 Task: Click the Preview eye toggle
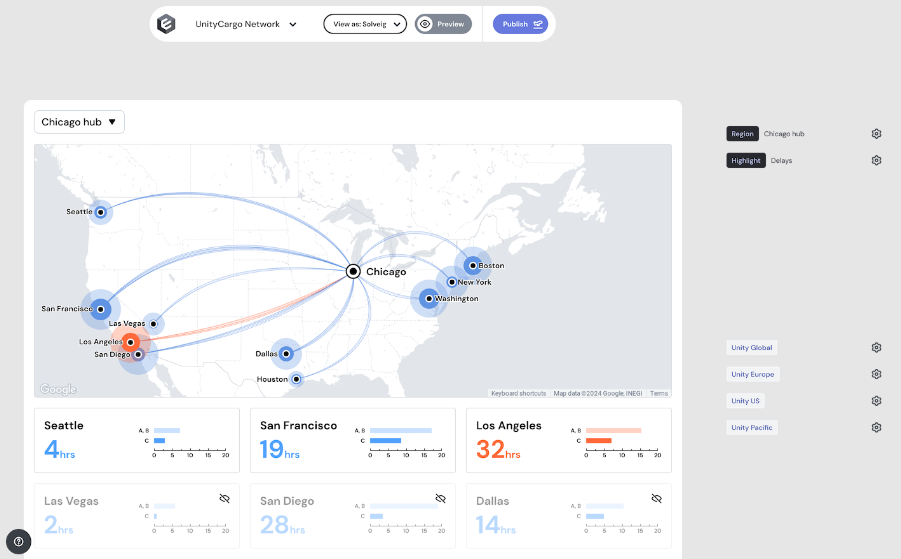point(443,24)
